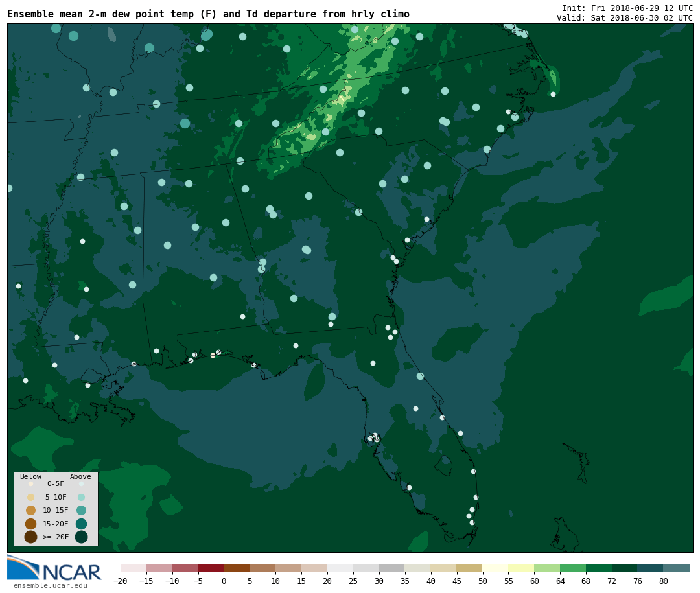Select the Below '>= 20F' dark brown legend circle
Viewport: 700px width, 593px height.
click(x=30, y=537)
